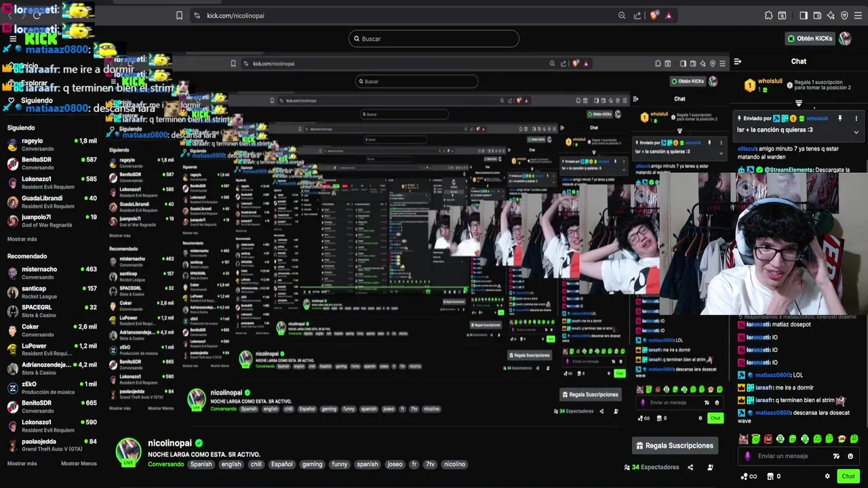The width and height of the screenshot is (868, 488).
Task: Click the Buscar search field
Action: (434, 39)
